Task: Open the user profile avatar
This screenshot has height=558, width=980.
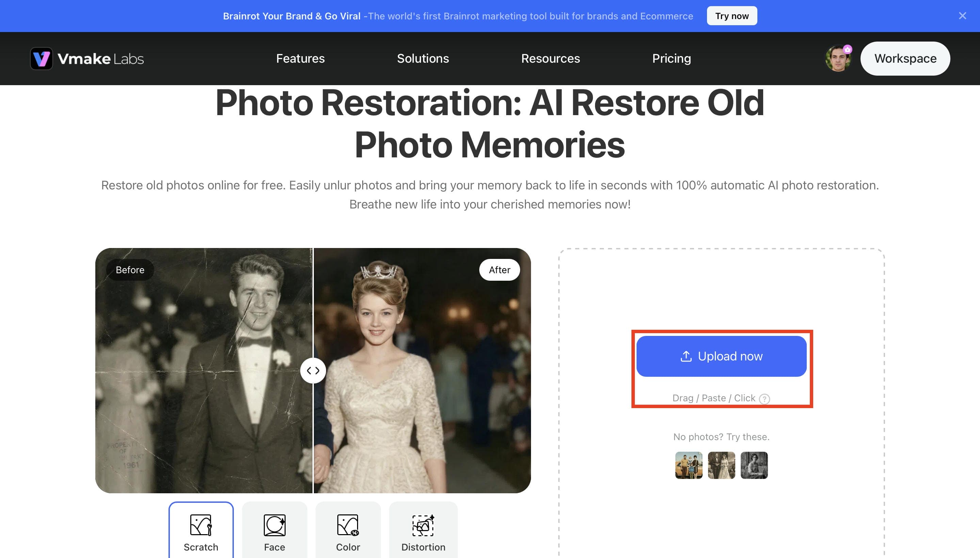Action: (x=838, y=59)
